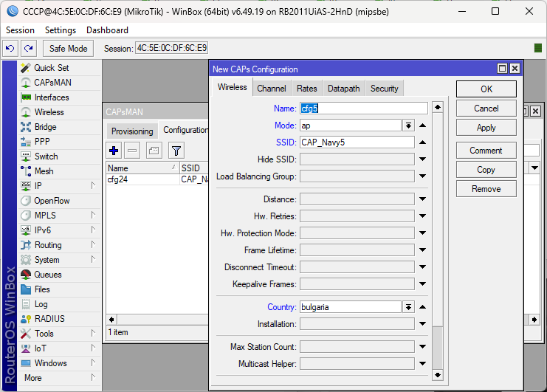Open Country dropdown list
Viewport: 547px width, 392px height.
(408, 307)
